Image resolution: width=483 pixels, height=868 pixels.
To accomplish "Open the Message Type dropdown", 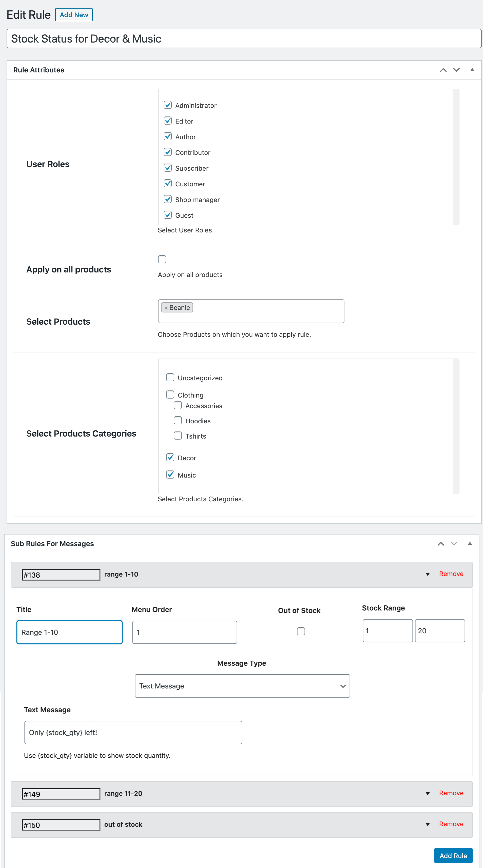I will coord(242,686).
